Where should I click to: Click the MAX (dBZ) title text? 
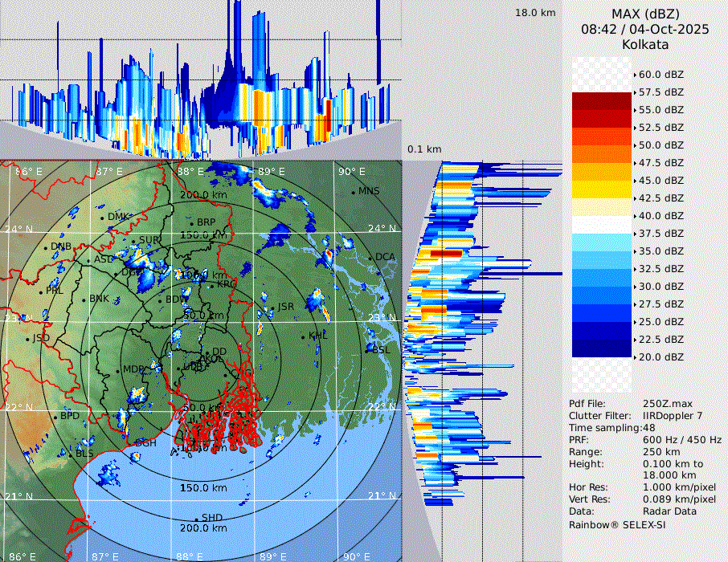(644, 14)
